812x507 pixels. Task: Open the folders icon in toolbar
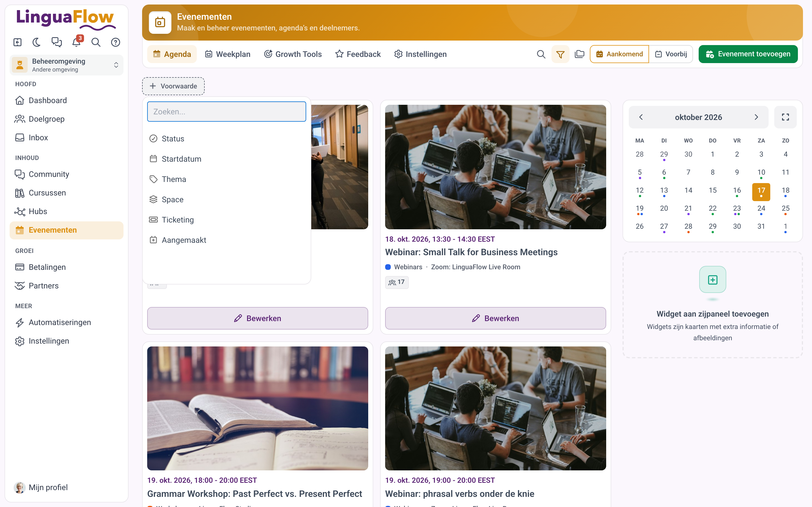coord(579,54)
